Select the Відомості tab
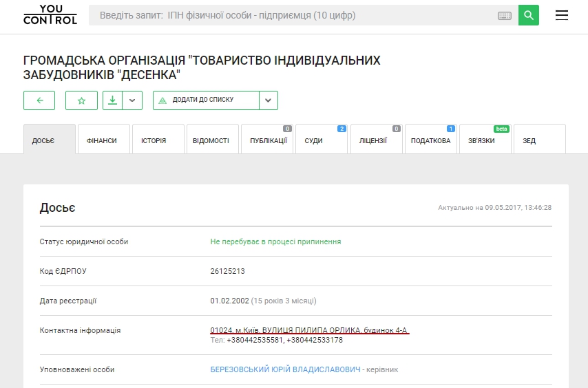This screenshot has width=588, height=388. [x=211, y=140]
